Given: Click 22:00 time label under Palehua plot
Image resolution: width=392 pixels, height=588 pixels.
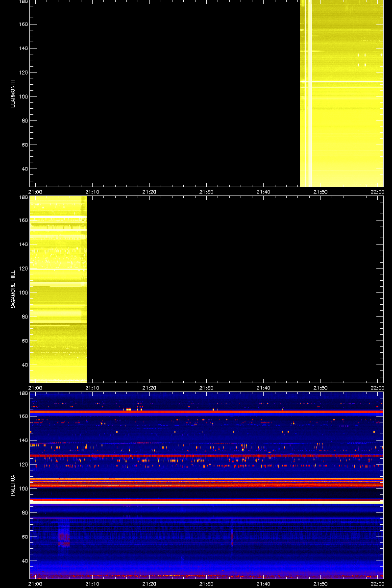Looking at the screenshot, I should coord(377,584).
